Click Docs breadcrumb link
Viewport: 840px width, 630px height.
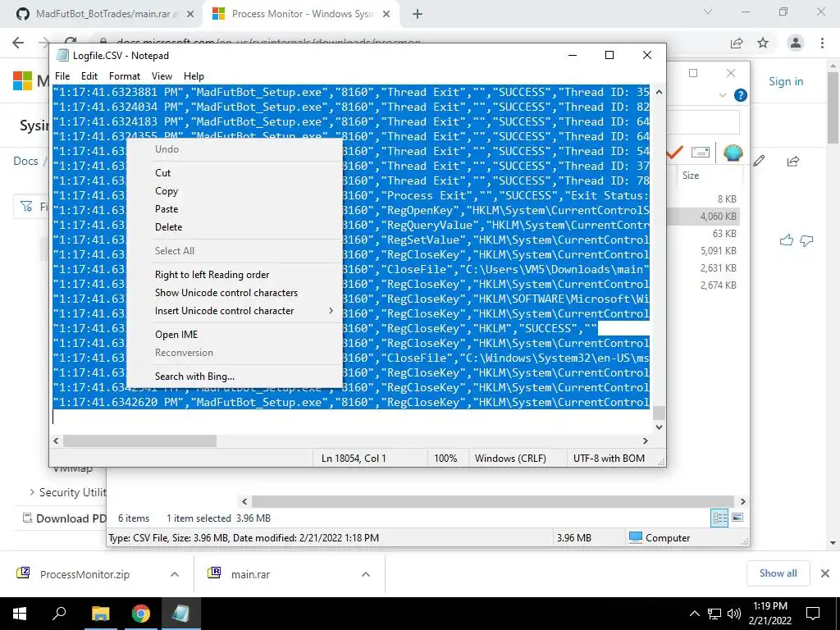click(x=25, y=161)
